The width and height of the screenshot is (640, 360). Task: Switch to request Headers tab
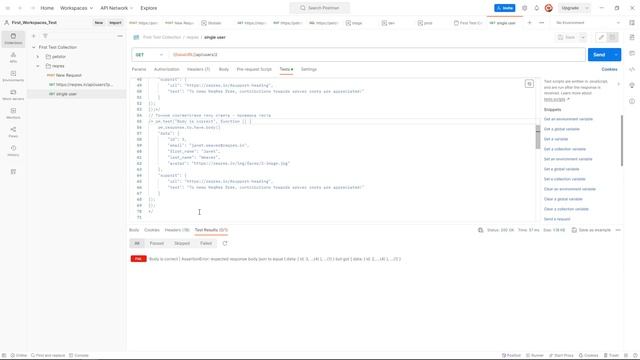coord(198,69)
